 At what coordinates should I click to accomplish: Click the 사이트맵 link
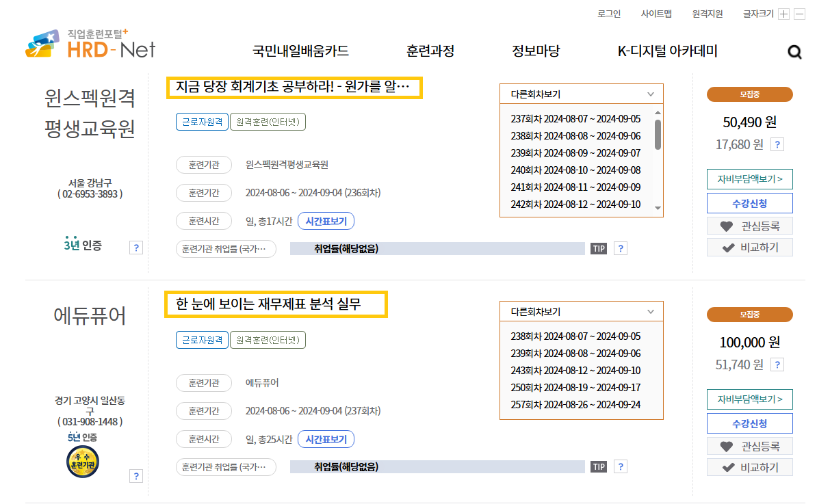pos(656,14)
